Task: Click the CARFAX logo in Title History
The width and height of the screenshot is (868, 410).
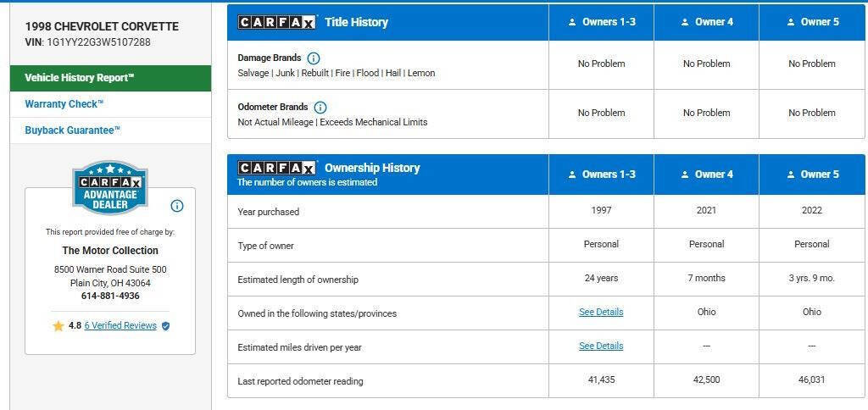Action: click(x=277, y=22)
